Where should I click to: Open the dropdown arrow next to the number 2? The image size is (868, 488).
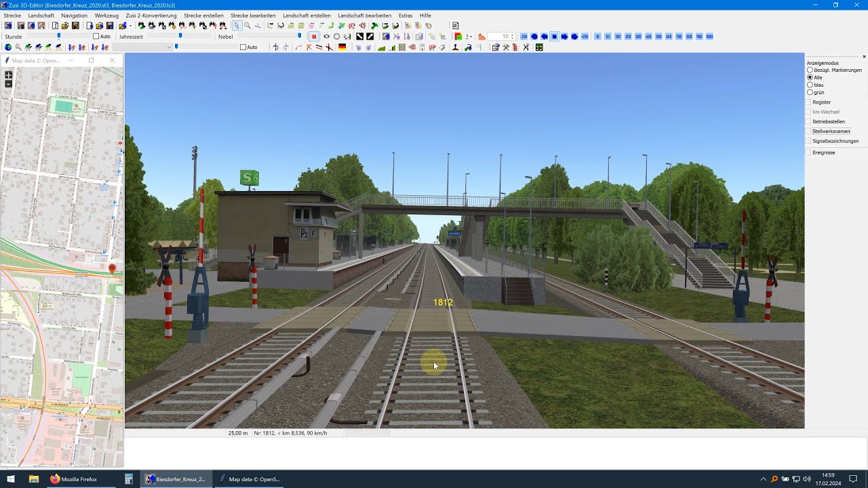click(x=471, y=37)
